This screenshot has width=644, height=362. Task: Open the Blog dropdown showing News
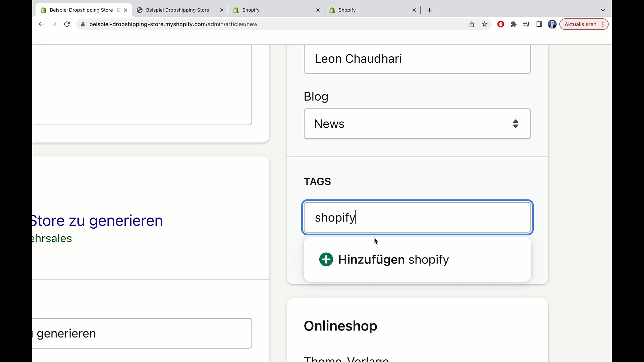pyautogui.click(x=417, y=124)
